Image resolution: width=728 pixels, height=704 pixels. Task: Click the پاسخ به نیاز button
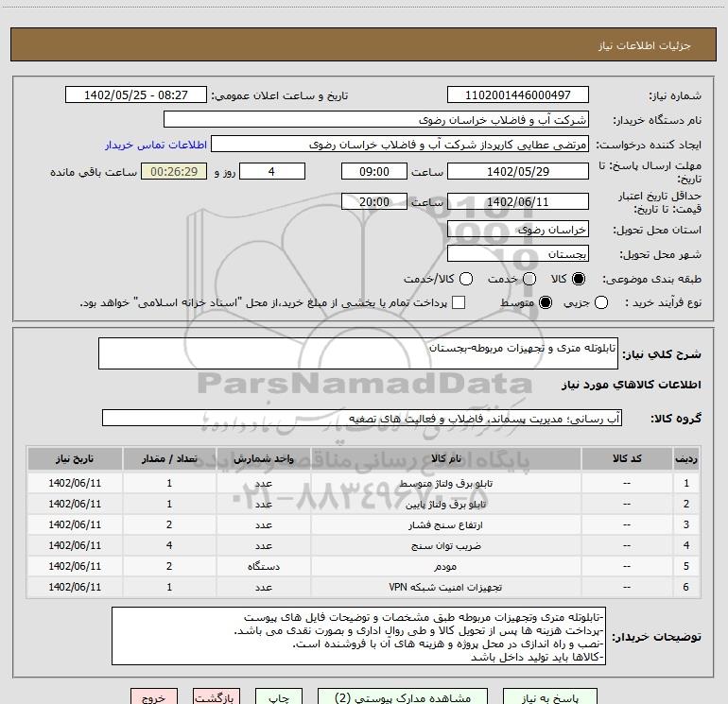550,697
